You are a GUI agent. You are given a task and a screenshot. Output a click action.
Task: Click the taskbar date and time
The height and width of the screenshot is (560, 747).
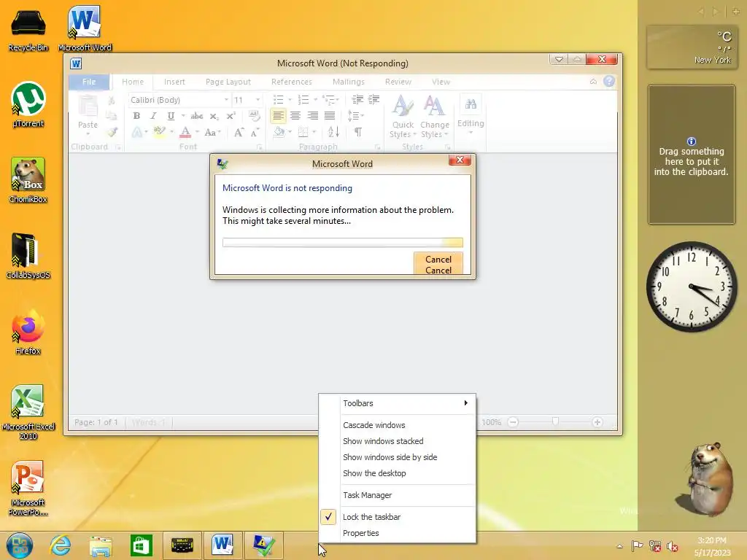(712, 546)
